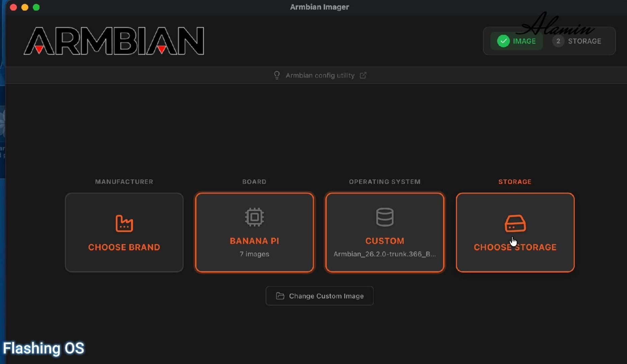Click the factory icon in Manufacturer card
The width and height of the screenshot is (627, 364).
(124, 223)
